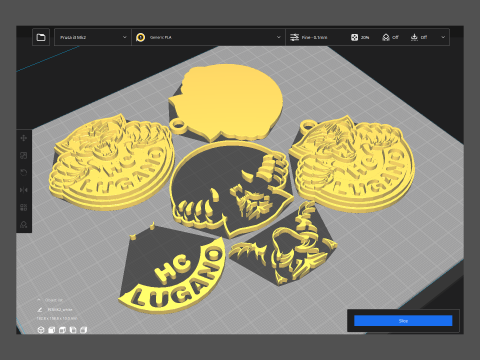This screenshot has width=480, height=360.
Task: Open the Prusa i3 Mk2 printer dropdown
Action: click(x=93, y=37)
